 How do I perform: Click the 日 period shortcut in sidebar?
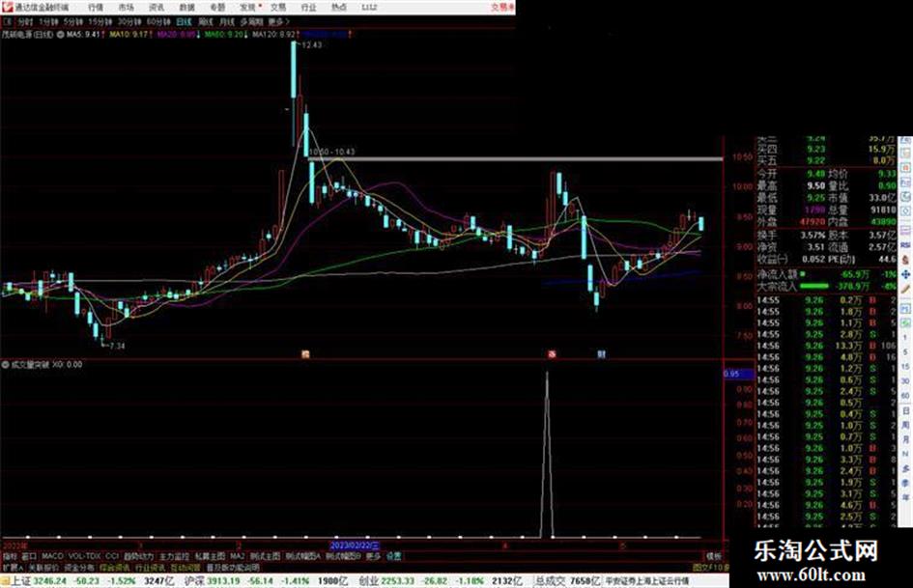[906, 411]
